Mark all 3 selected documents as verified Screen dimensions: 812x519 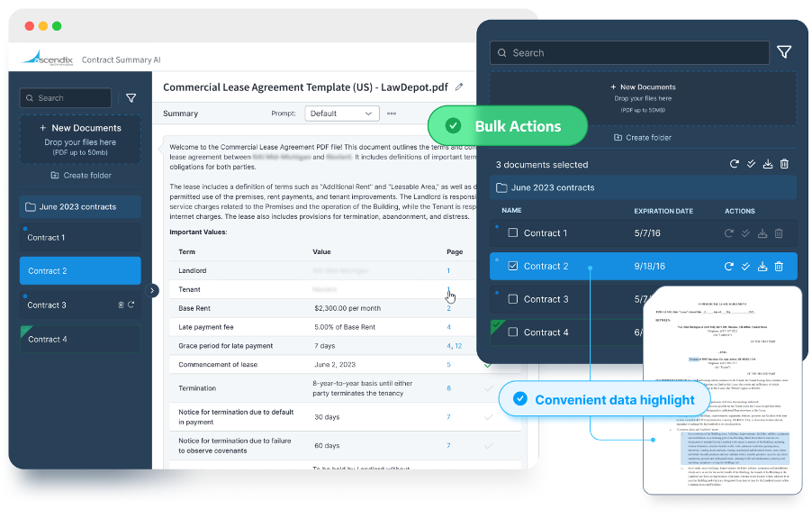pyautogui.click(x=751, y=164)
